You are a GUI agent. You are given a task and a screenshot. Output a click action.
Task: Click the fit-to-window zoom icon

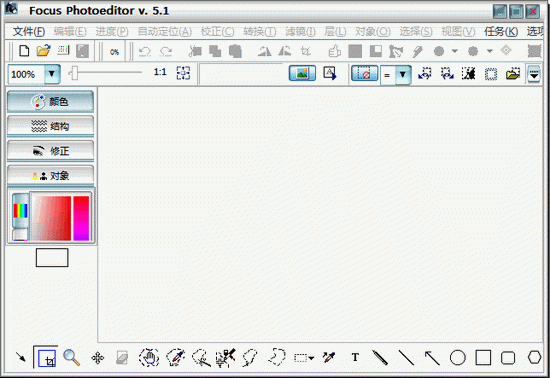(x=183, y=73)
